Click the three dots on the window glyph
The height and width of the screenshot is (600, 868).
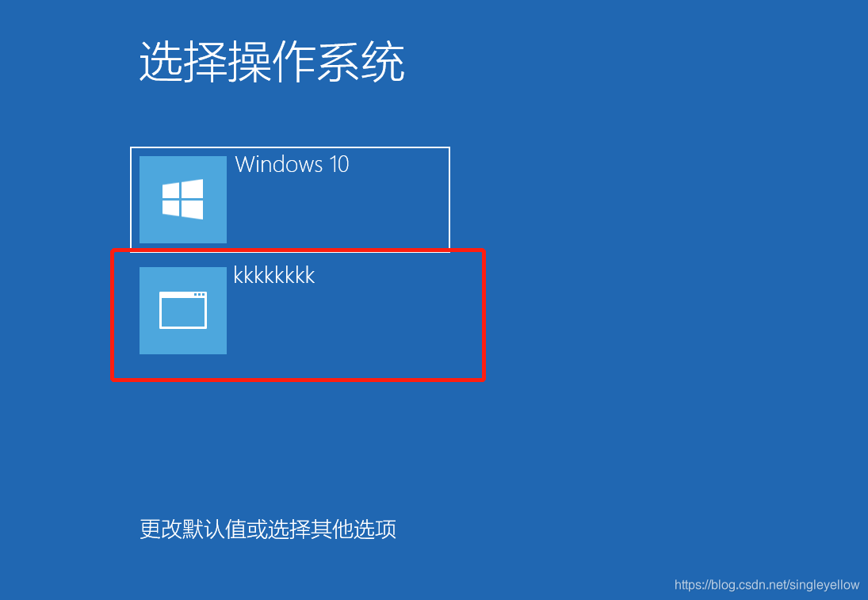pos(199,295)
